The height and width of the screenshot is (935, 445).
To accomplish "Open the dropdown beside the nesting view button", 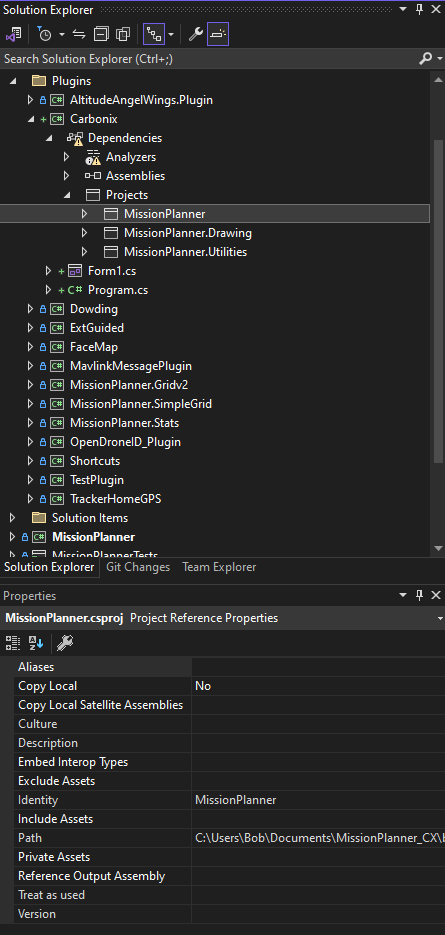I will [x=171, y=35].
